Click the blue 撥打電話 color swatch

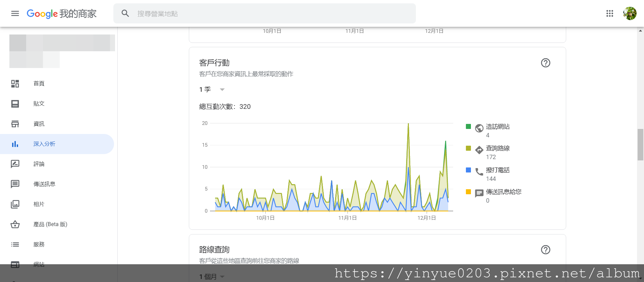click(469, 170)
